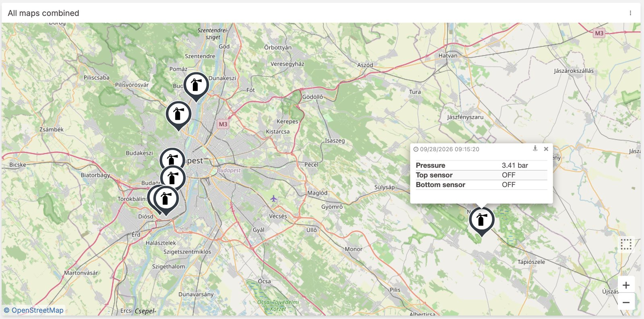Click the Szigetszentmiklós town label
644x319 pixels.
coord(187,252)
